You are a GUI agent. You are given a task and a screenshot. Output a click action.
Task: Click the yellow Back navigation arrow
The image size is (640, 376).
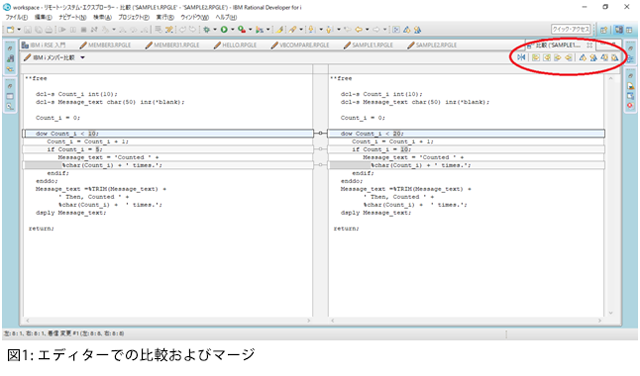point(358,29)
